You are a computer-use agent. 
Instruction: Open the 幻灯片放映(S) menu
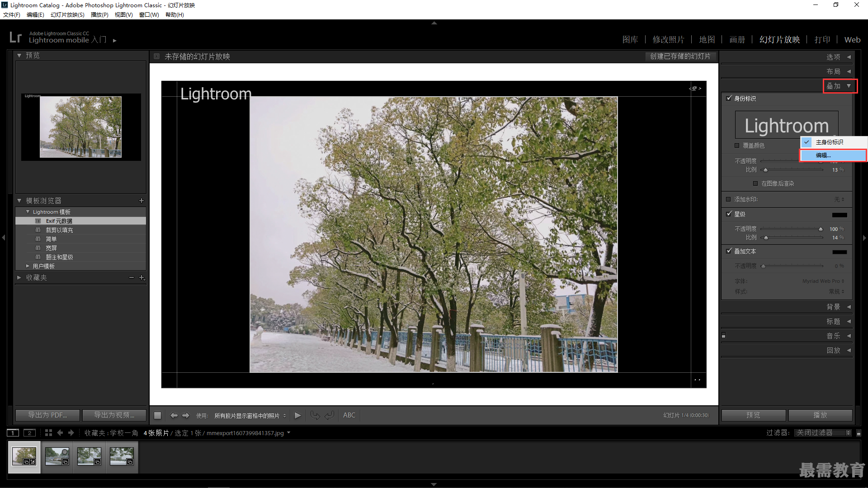pos(67,15)
